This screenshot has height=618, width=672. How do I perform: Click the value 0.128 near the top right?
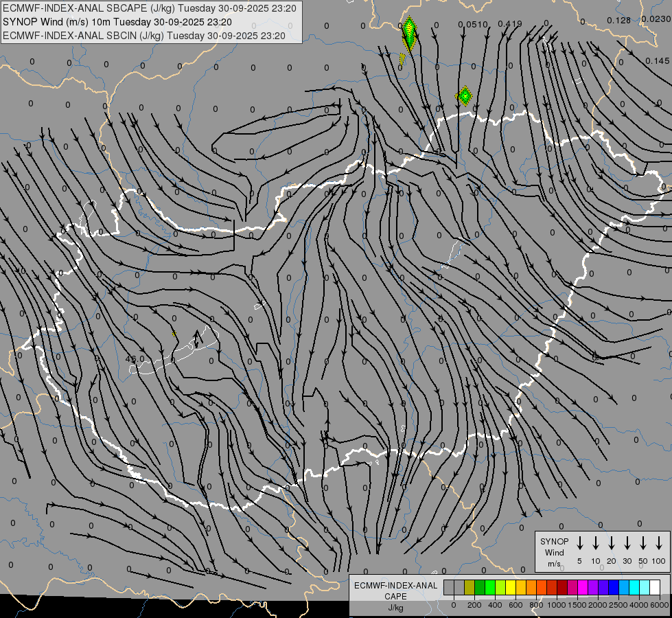619,21
